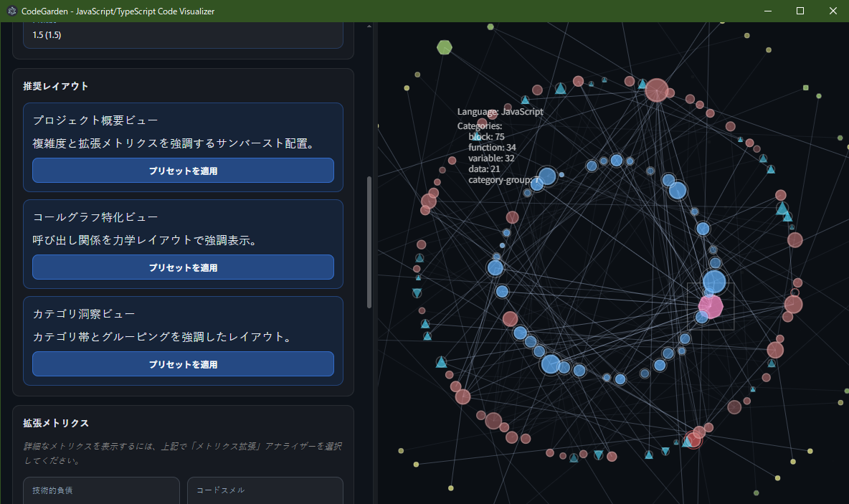Select the largest red node atop the ring
This screenshot has height=504, width=849.
point(656,90)
